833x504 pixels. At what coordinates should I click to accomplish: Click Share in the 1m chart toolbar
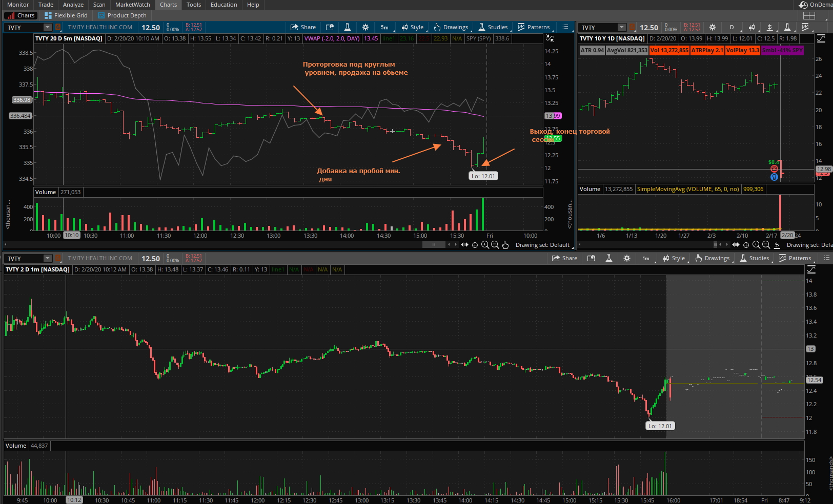click(x=564, y=259)
